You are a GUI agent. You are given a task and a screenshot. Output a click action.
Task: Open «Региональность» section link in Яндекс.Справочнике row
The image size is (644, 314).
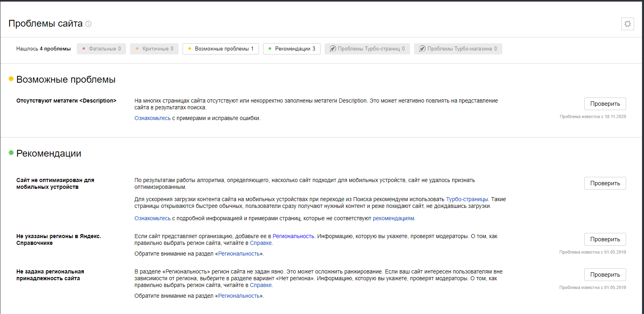pos(239,254)
